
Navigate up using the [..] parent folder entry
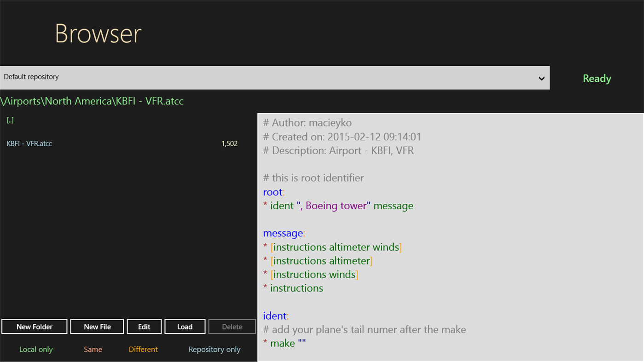click(10, 120)
